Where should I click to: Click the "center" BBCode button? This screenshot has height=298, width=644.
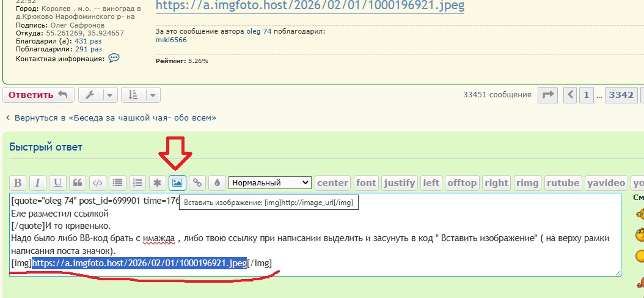coord(332,182)
